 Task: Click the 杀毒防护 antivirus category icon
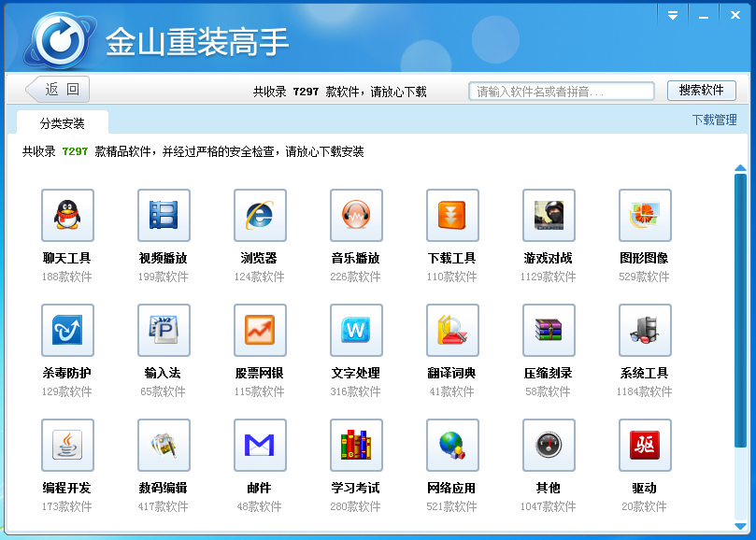(x=67, y=331)
